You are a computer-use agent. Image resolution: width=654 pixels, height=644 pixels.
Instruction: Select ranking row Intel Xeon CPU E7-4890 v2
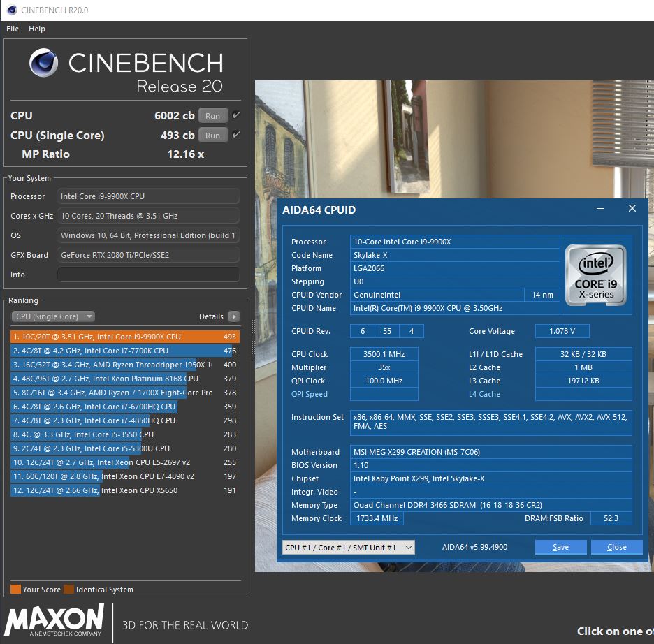tap(125, 476)
